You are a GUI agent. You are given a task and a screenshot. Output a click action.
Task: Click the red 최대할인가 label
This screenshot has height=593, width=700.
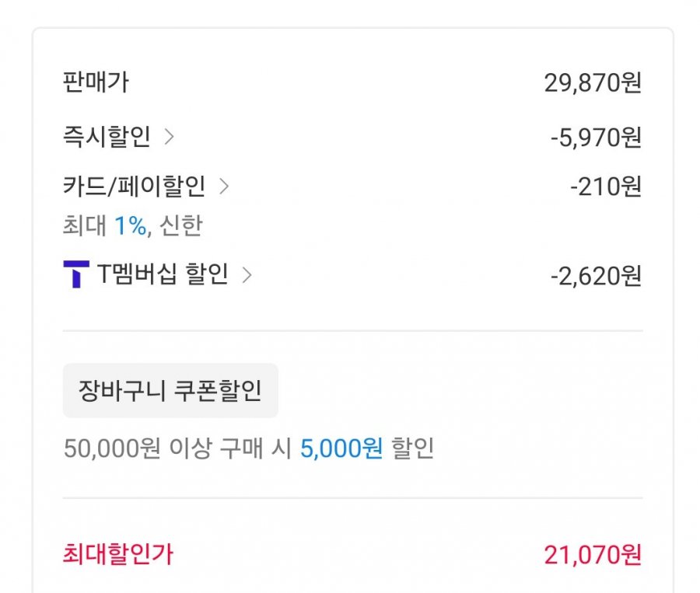[x=118, y=554]
